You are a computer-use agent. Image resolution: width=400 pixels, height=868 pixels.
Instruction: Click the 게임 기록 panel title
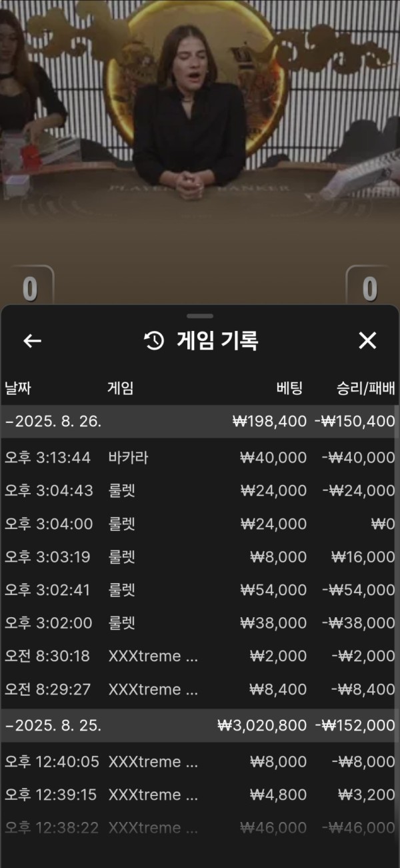coord(217,341)
